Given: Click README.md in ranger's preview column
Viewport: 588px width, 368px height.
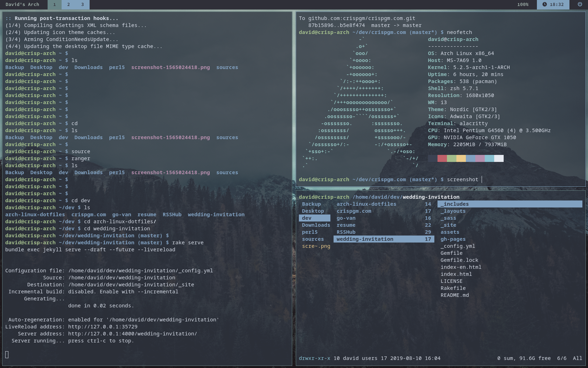Looking at the screenshot, I should pyautogui.click(x=455, y=295).
